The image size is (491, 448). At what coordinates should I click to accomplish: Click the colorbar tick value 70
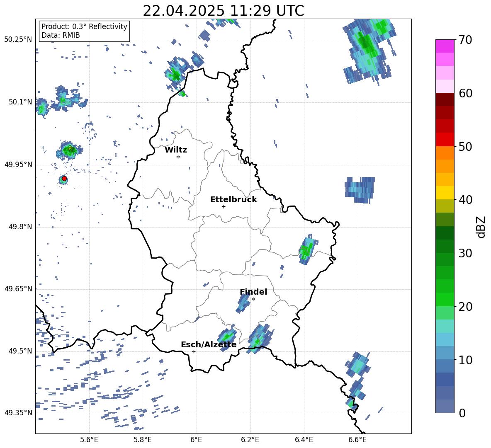pos(465,40)
